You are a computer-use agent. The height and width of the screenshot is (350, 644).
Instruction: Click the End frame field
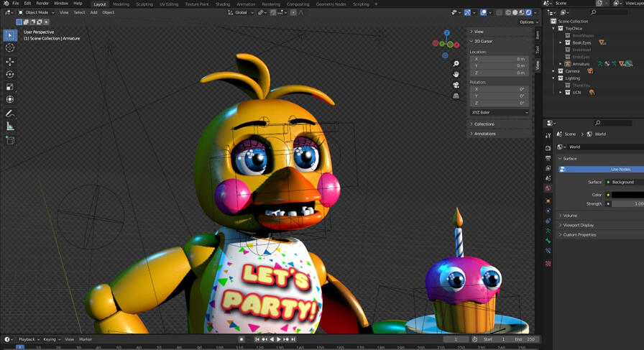tap(525, 339)
